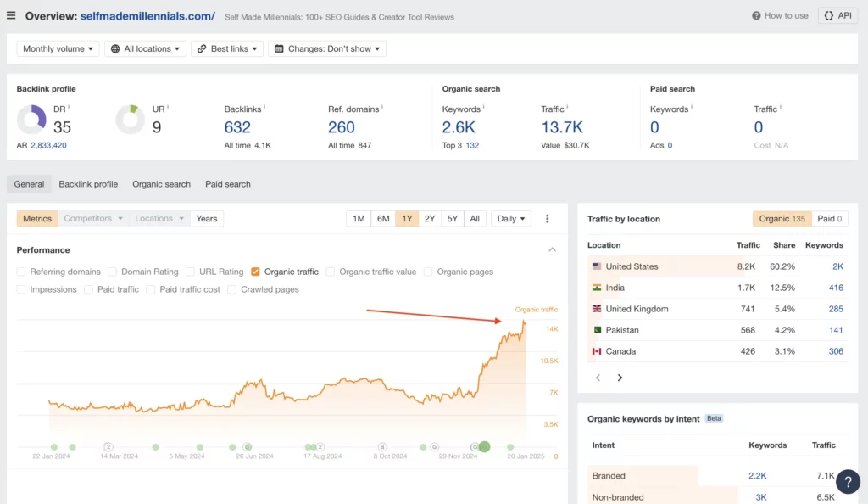Switch to the Organic search tab
This screenshot has height=504, width=868.
tap(161, 183)
